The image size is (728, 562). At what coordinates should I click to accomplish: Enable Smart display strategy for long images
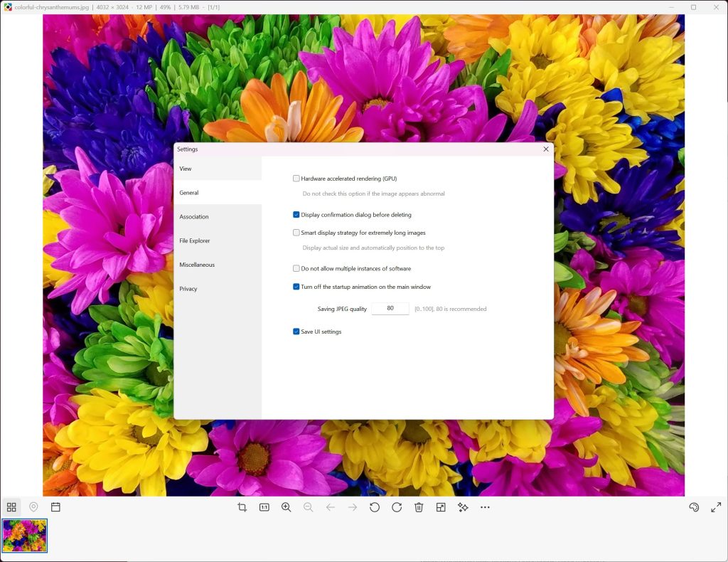[x=296, y=233]
